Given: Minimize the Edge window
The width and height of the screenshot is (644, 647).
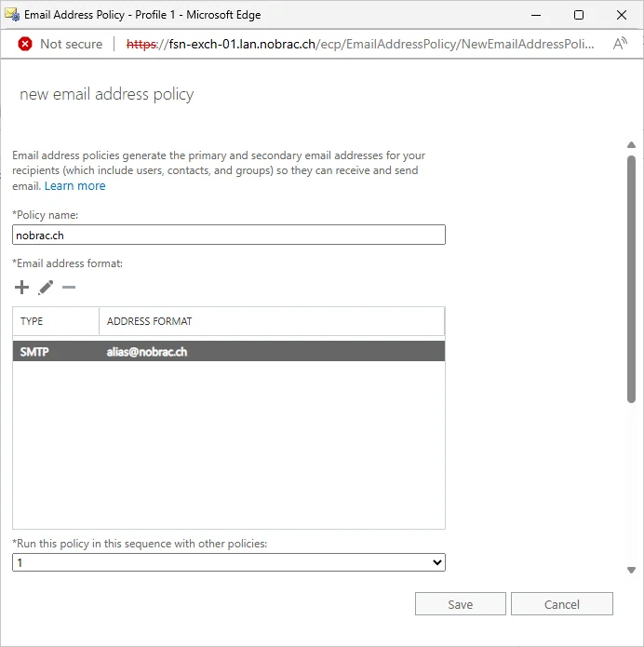Looking at the screenshot, I should tap(536, 15).
